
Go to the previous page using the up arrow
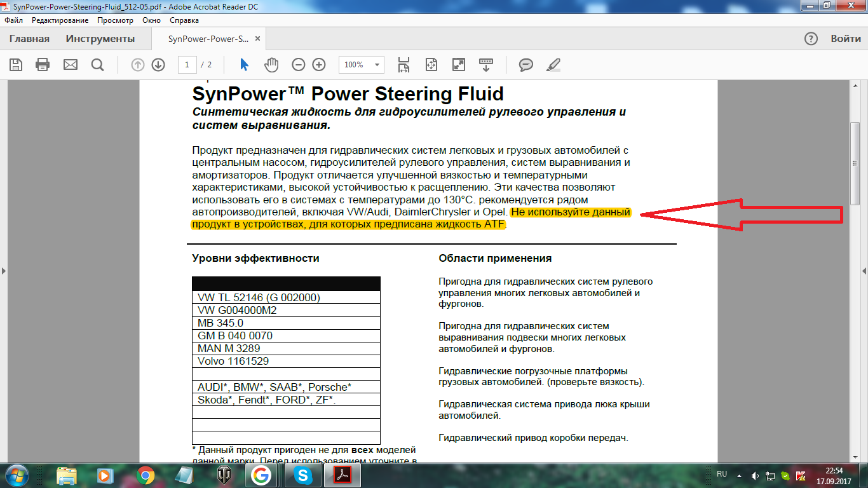click(x=138, y=64)
